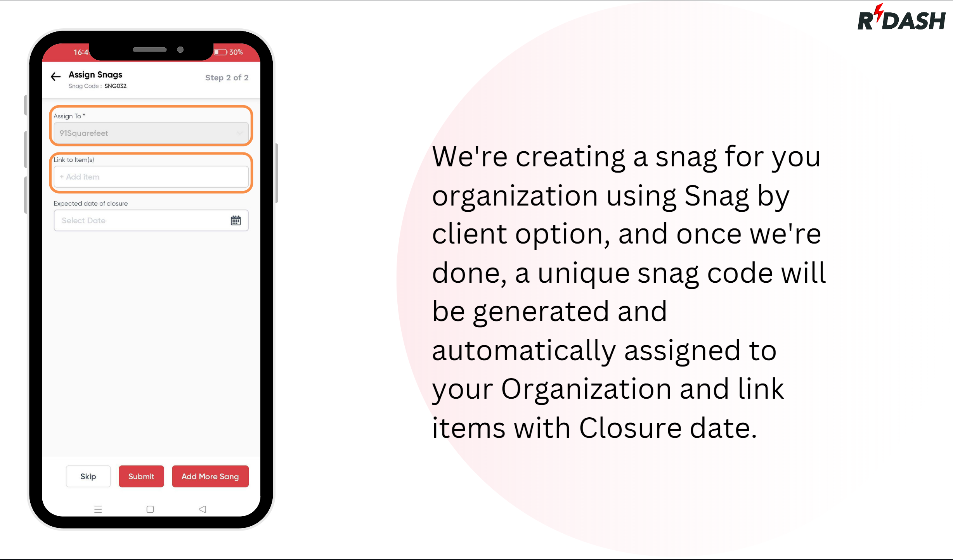Click the Submit button to save snag

pos(141,476)
